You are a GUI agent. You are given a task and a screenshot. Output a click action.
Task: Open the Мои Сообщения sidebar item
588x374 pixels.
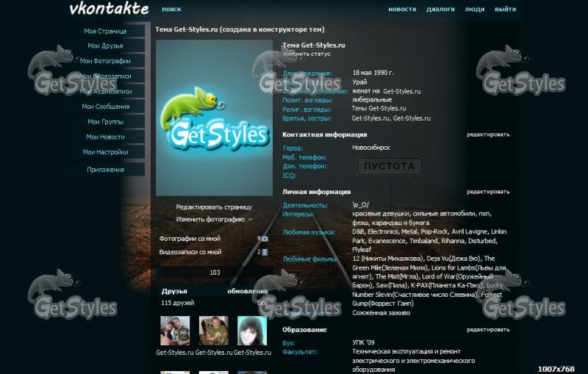pyautogui.click(x=105, y=107)
